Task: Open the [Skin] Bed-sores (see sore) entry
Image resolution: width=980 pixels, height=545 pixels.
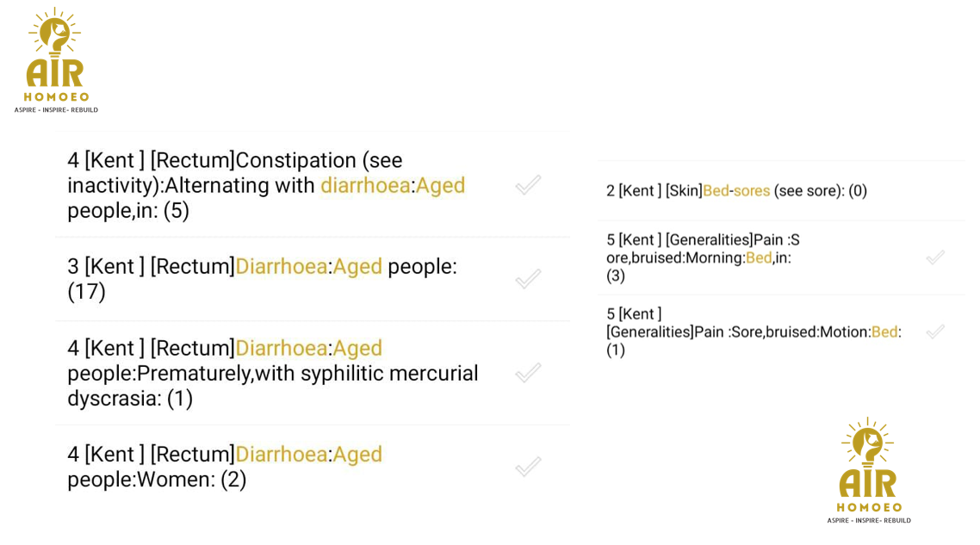Action: [x=818, y=191]
